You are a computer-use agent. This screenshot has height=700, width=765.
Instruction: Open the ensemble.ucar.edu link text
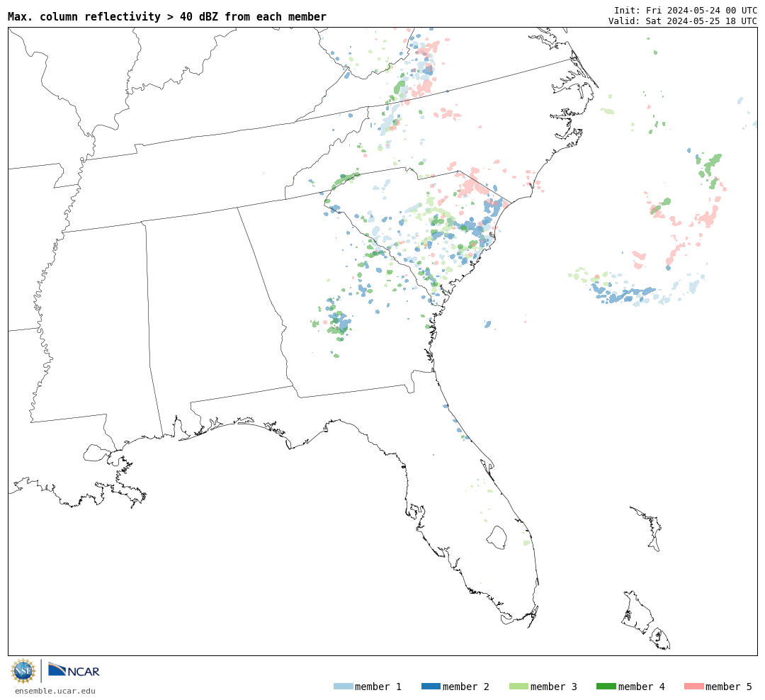pyautogui.click(x=55, y=691)
